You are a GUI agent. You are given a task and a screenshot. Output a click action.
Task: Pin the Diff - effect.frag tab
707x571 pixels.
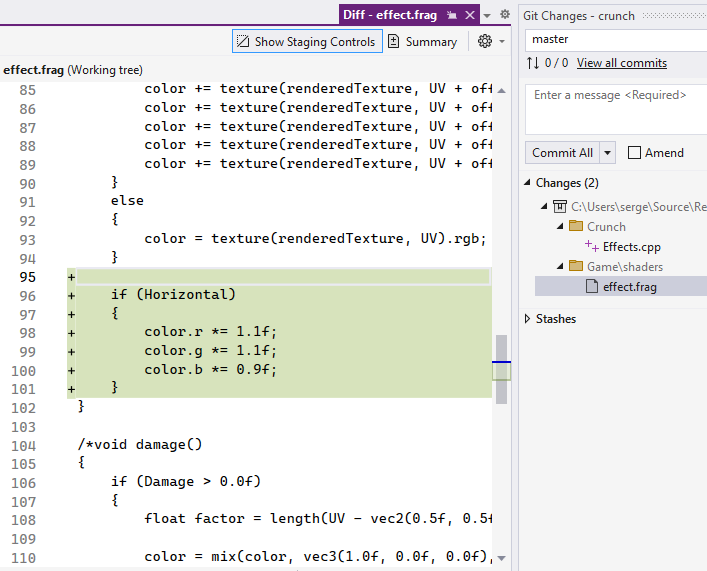point(451,15)
